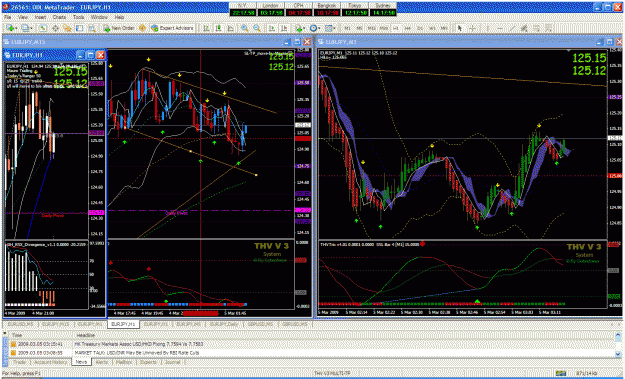Switch to the EURJPY,Daily chart tab

coord(224,324)
